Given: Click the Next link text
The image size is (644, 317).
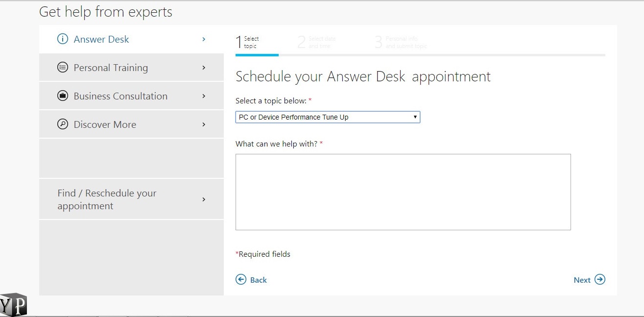Looking at the screenshot, I should click(x=582, y=280).
